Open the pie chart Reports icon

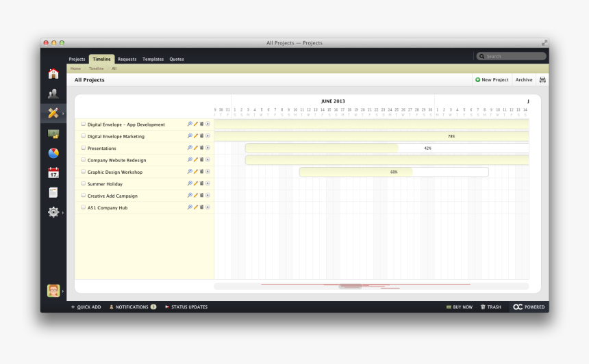pyautogui.click(x=53, y=153)
